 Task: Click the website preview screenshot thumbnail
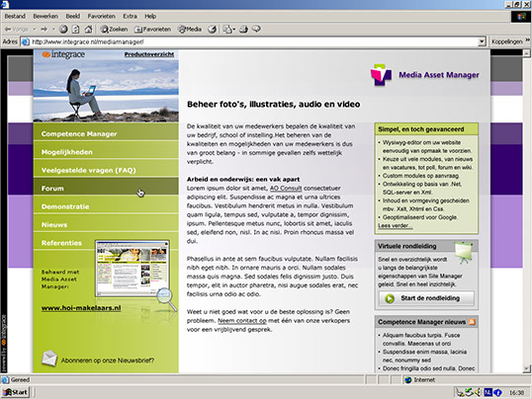point(133,269)
